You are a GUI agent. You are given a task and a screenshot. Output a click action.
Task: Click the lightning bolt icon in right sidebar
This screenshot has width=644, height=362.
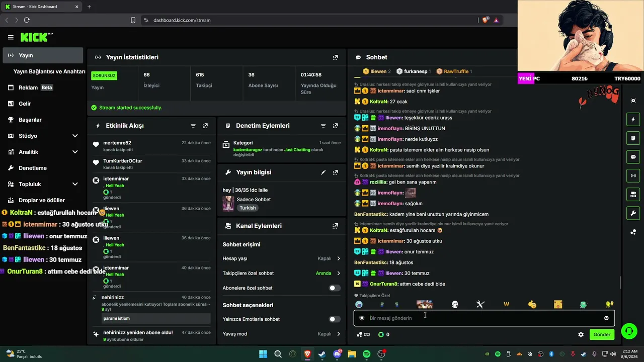(x=633, y=120)
